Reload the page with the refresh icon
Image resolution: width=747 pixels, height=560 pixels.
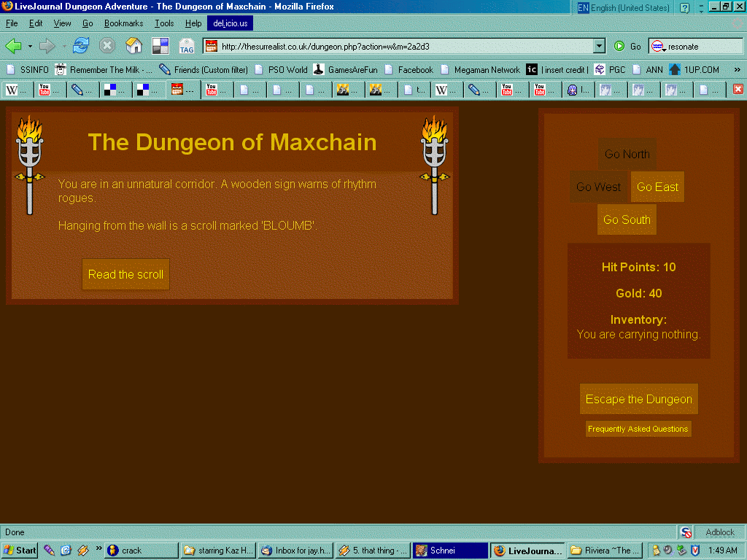point(80,46)
